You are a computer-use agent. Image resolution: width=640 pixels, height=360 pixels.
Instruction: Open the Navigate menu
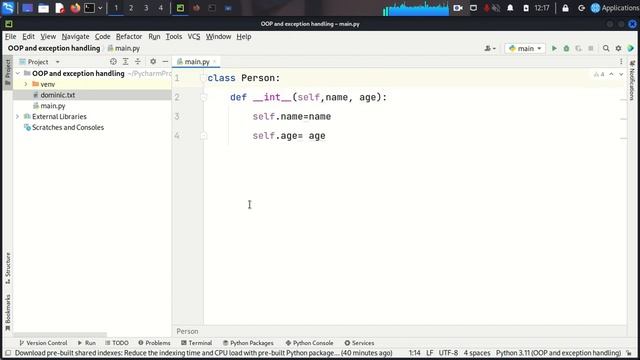[x=75, y=36]
